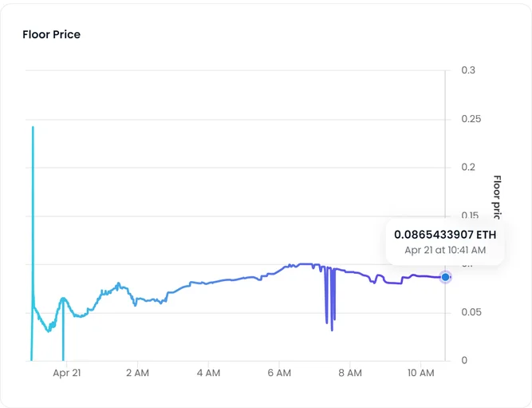Viewport: 532px width, 408px height.
Task: Click the 0.2 y-axis tick label
Action: click(468, 167)
